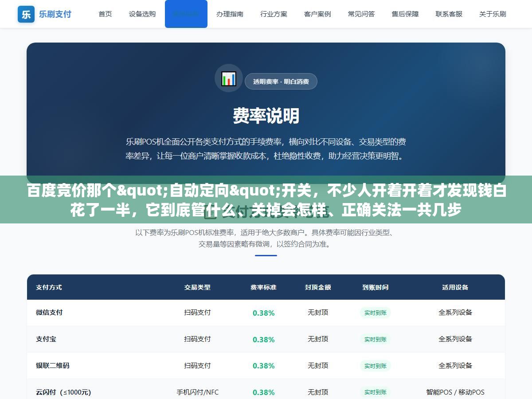Image resolution: width=532 pixels, height=399 pixels.
Task: Click 扫码支付 in the 支付宝 row
Action: click(197, 339)
